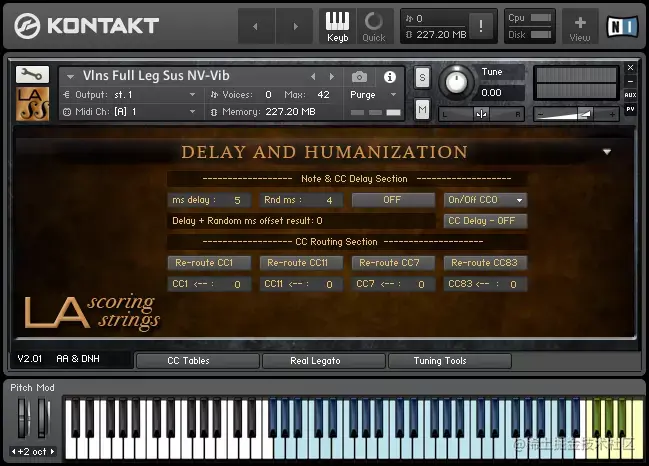This screenshot has height=466, width=649.
Task: Go to previous instrument with header left arrow
Action: click(256, 26)
